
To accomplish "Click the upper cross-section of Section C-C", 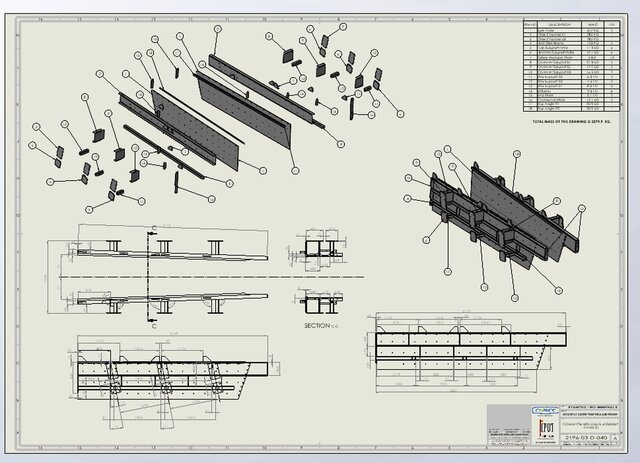I will [321, 251].
